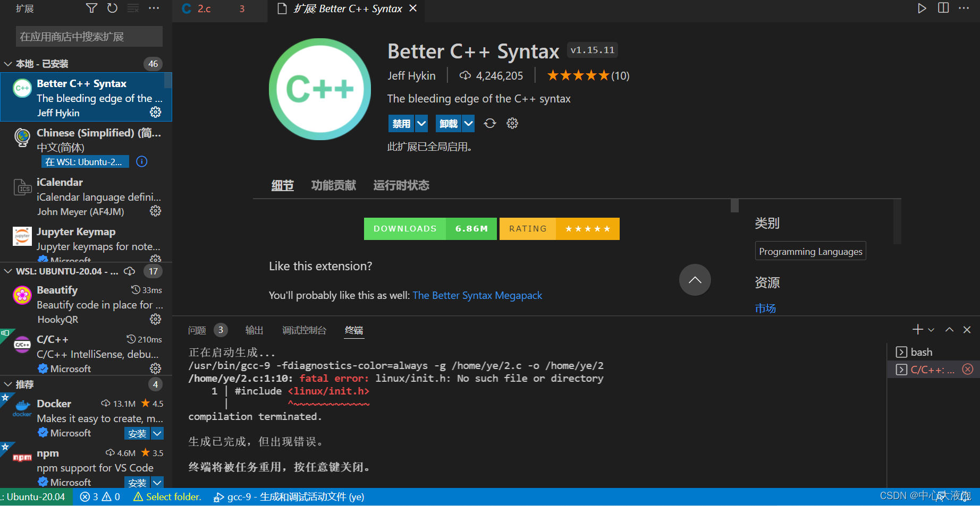Select Chinese (Simplified) extension in list

[x=86, y=147]
